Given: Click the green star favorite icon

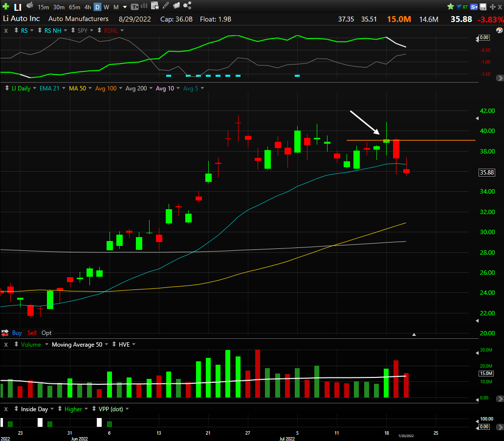Looking at the screenshot, I should [451, 6].
